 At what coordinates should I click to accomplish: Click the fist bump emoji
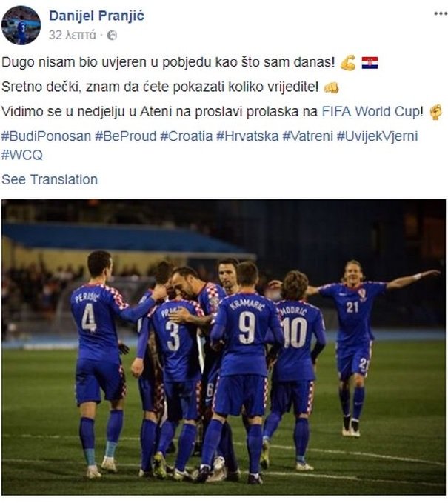(x=331, y=87)
